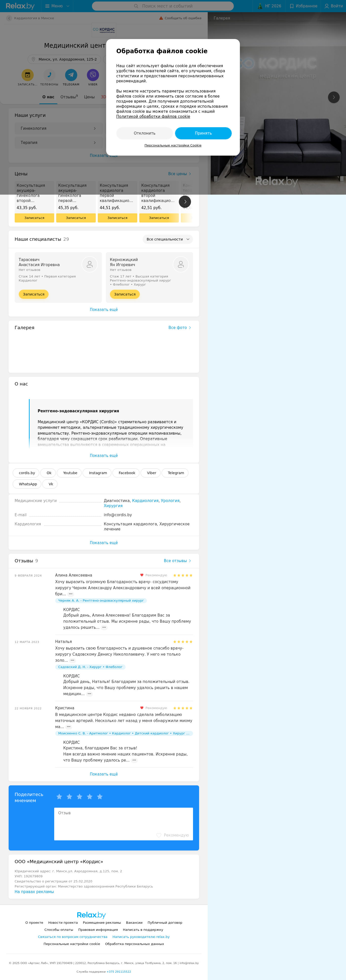346x980 pixels.
Task: Open Все цены link
Action: click(180, 174)
